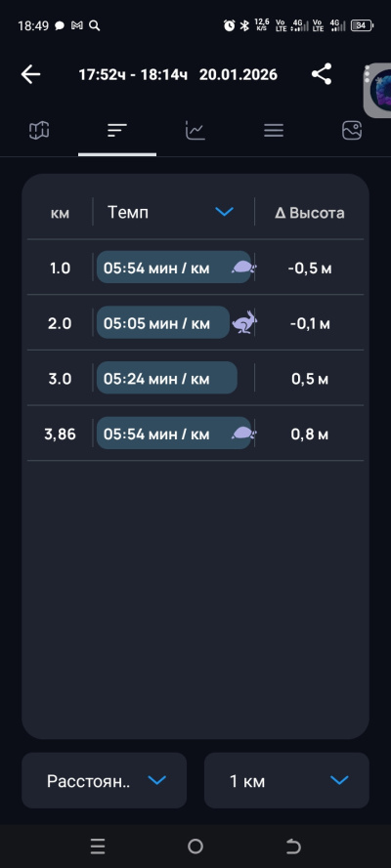Open the photo gallery tab icon
This screenshot has height=868, width=391.
pos(352,131)
